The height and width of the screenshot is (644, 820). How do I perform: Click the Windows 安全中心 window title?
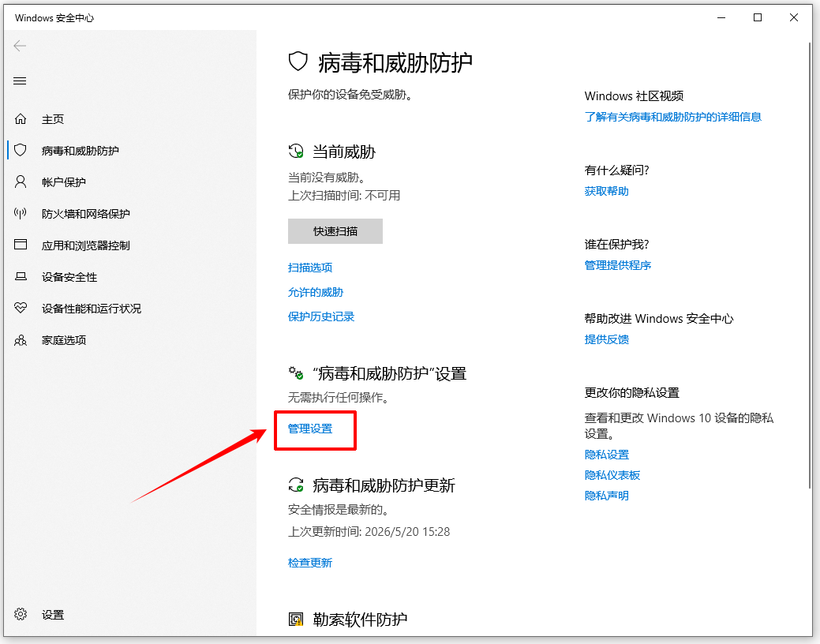[54, 18]
